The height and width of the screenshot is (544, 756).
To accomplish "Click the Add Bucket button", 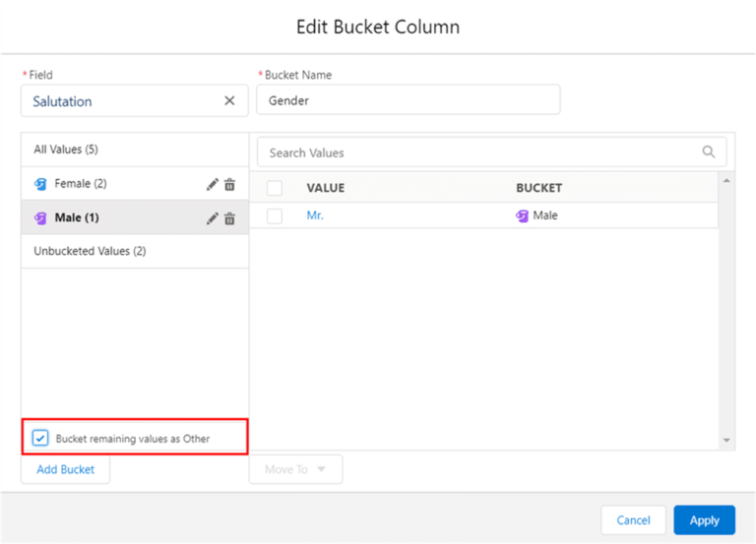I will pyautogui.click(x=66, y=469).
